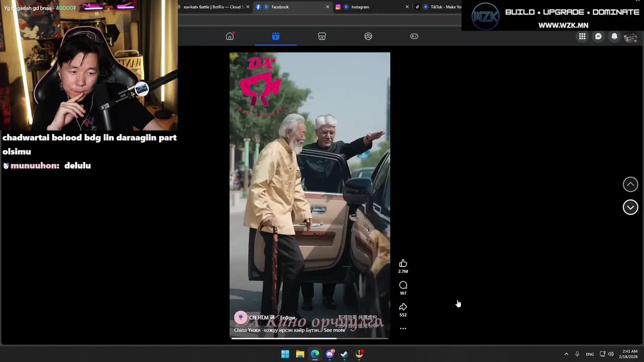Open the Windows Start menu

(x=285, y=354)
